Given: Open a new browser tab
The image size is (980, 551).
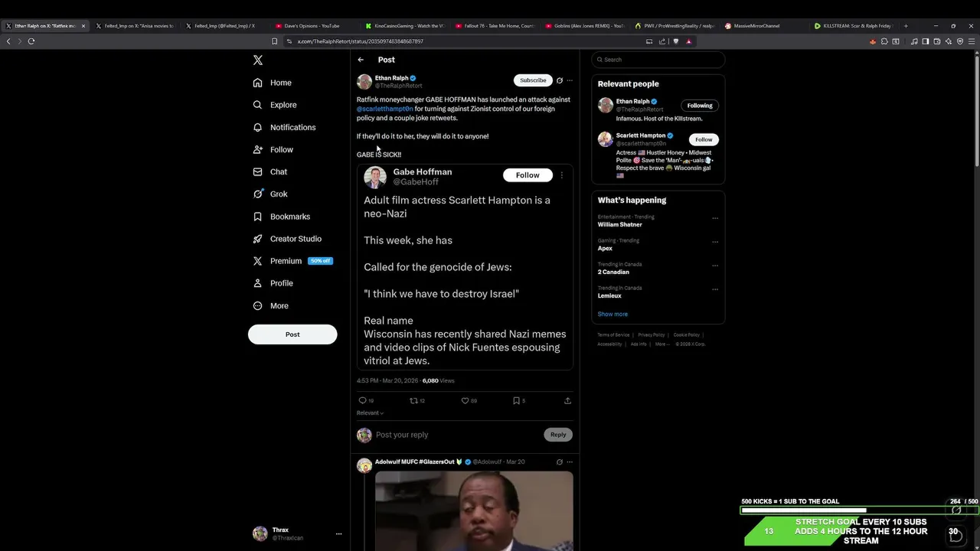Looking at the screenshot, I should click(906, 26).
